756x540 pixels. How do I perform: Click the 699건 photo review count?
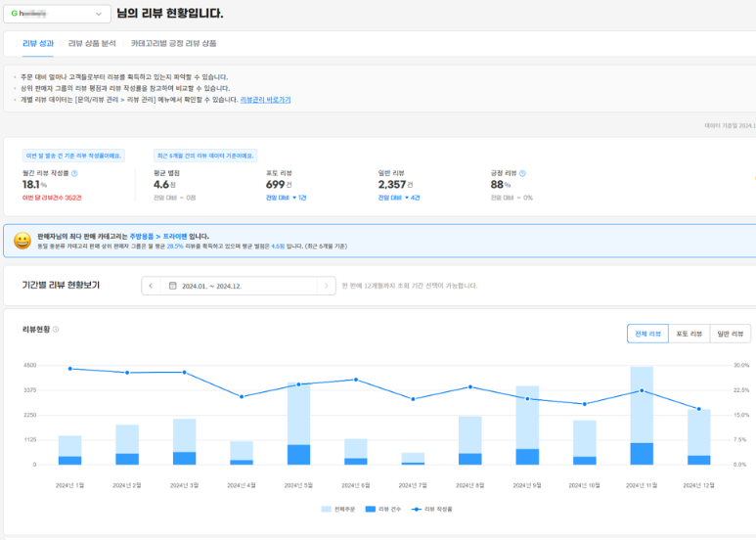[279, 185]
